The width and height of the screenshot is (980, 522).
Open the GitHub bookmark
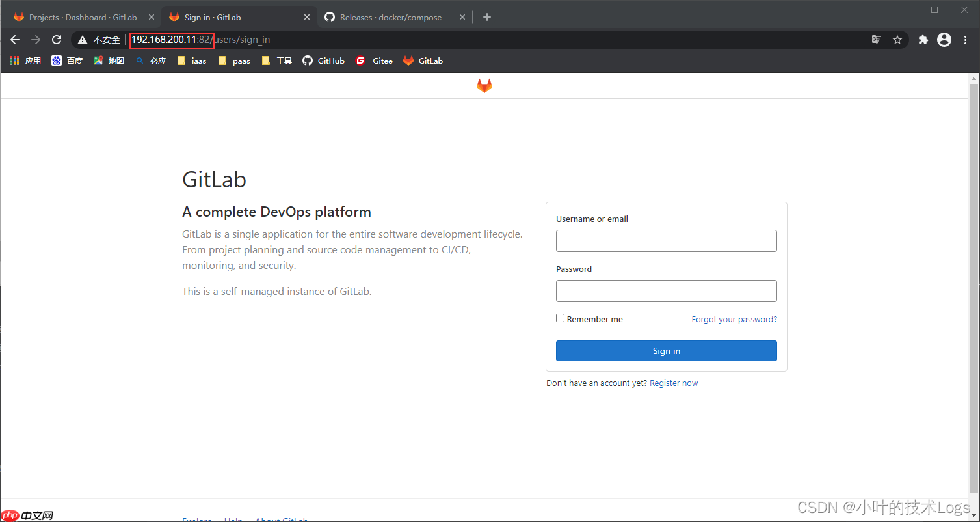tap(324, 61)
